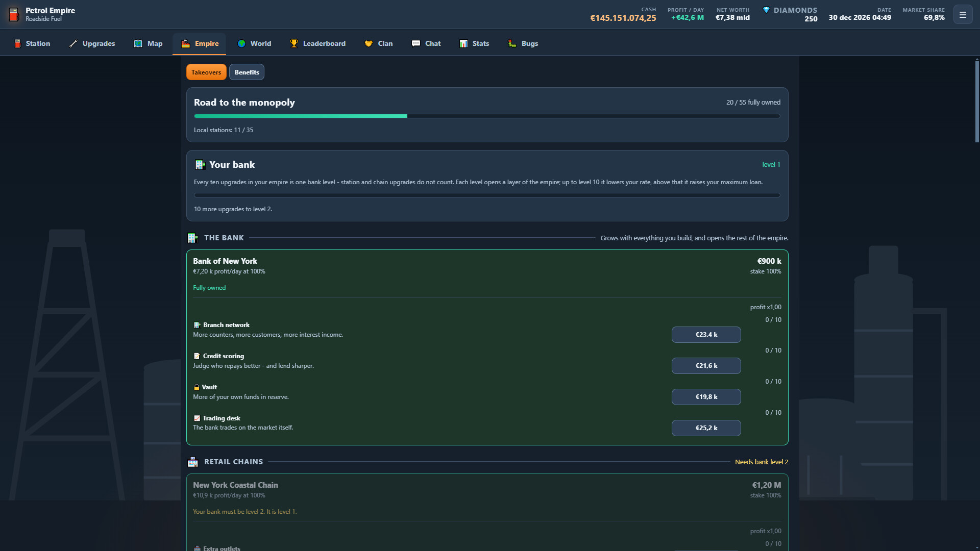Click the market share value 69,8%
Viewport: 980px width, 551px height.
pyautogui.click(x=934, y=17)
